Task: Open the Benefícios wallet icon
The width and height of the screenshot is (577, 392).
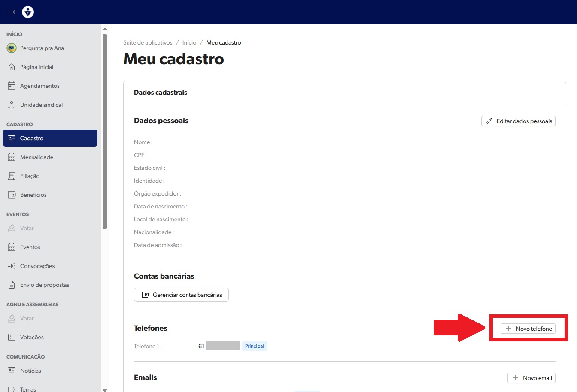Action: click(x=12, y=195)
